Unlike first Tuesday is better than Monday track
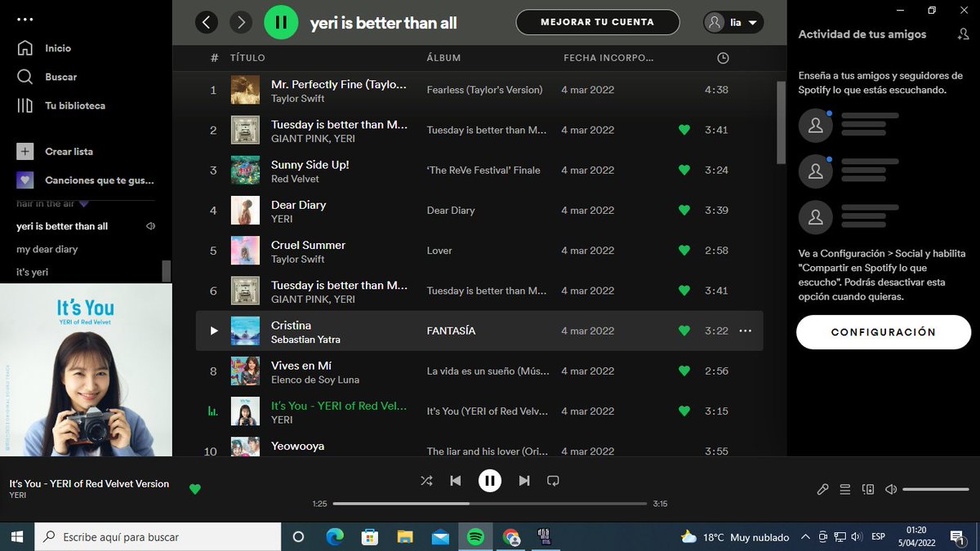The height and width of the screenshot is (551, 980). coord(684,130)
